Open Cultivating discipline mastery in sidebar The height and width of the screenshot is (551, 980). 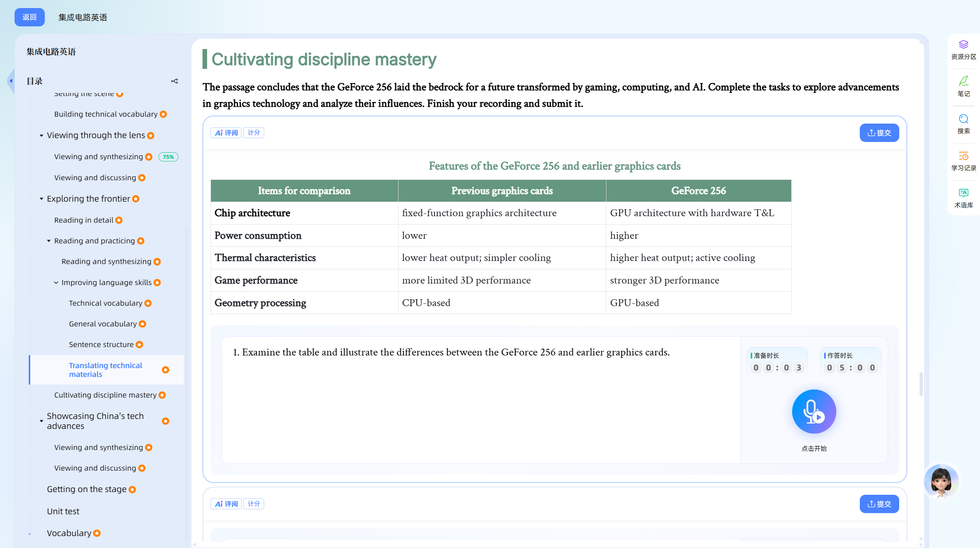105,395
